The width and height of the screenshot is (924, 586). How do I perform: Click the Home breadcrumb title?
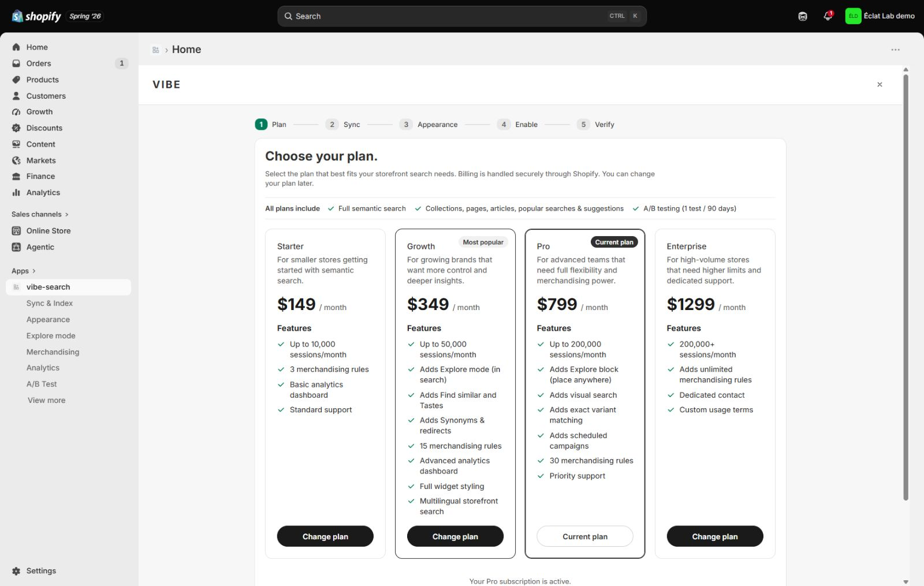click(187, 50)
